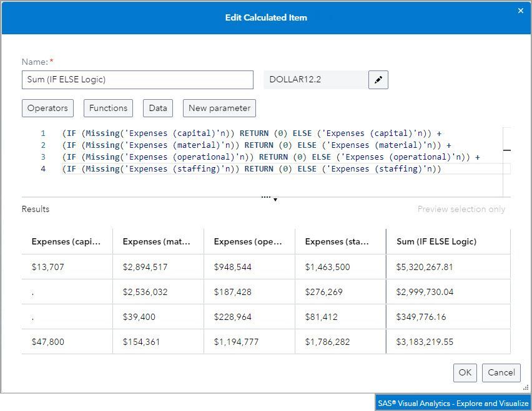
Task: Collapse the expression pane using splitter arrow
Action: (275, 200)
